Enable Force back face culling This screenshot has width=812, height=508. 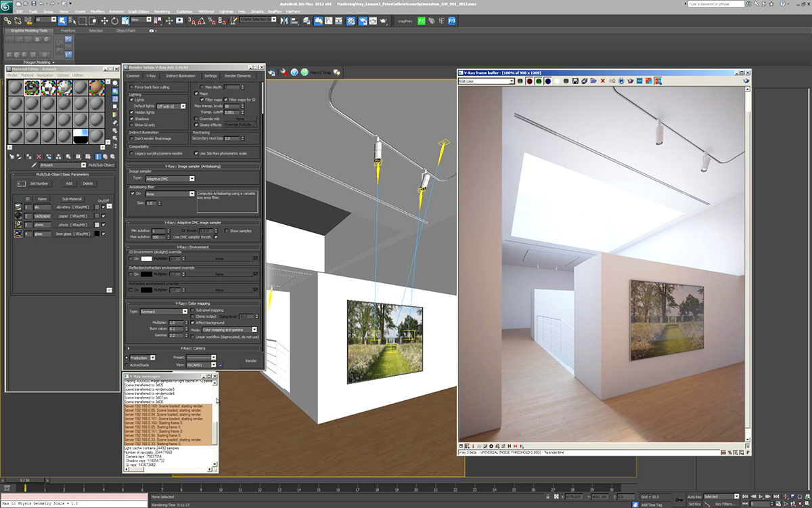pos(132,87)
